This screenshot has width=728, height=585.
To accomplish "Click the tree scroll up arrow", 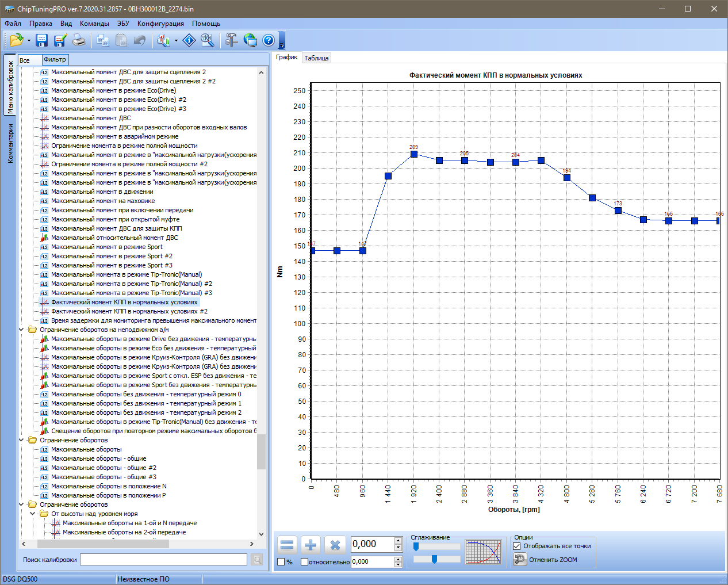I will (261, 72).
